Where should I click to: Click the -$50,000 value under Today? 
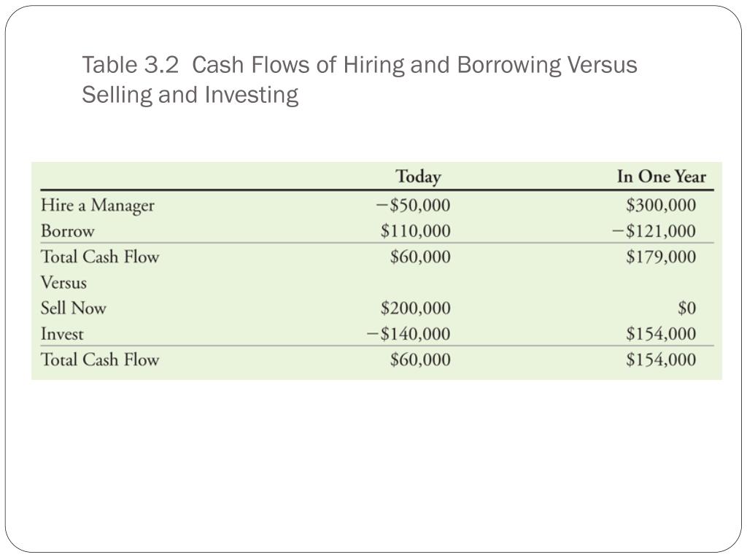[413, 205]
